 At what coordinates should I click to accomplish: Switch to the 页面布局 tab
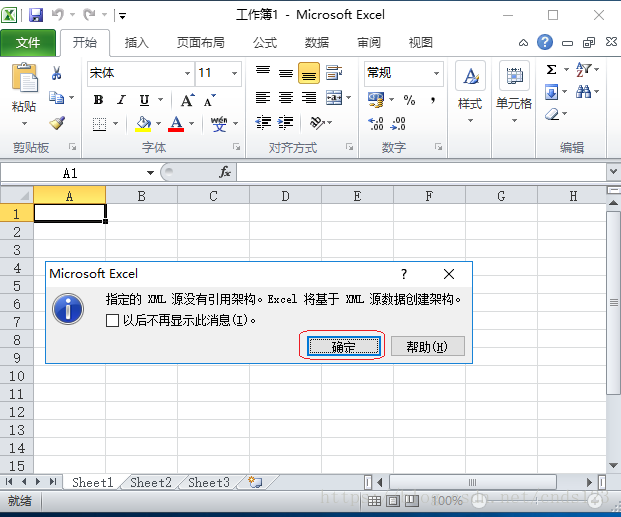[x=200, y=42]
